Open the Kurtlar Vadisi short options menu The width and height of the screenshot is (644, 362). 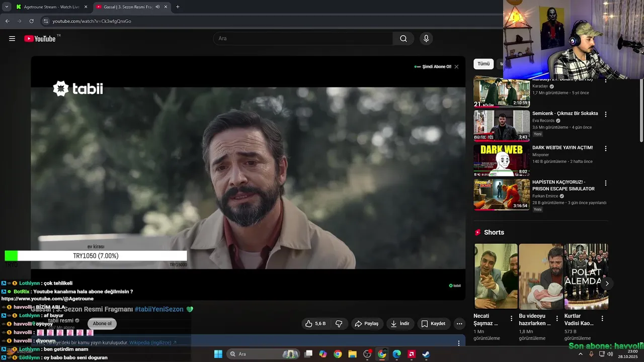coord(602,318)
